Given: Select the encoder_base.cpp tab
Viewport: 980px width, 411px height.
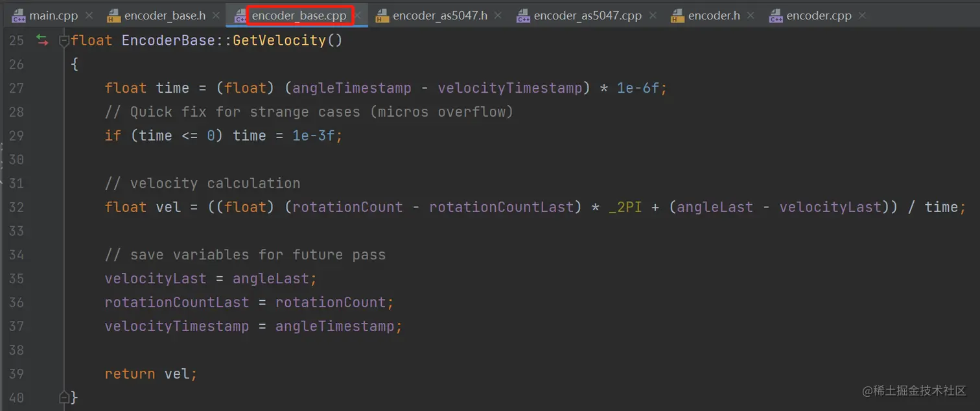Looking at the screenshot, I should point(299,15).
